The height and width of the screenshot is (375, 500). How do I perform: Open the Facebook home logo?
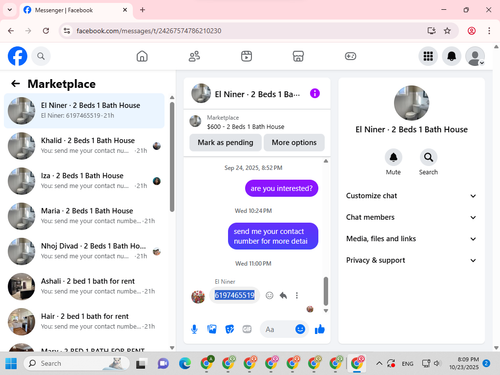point(17,56)
